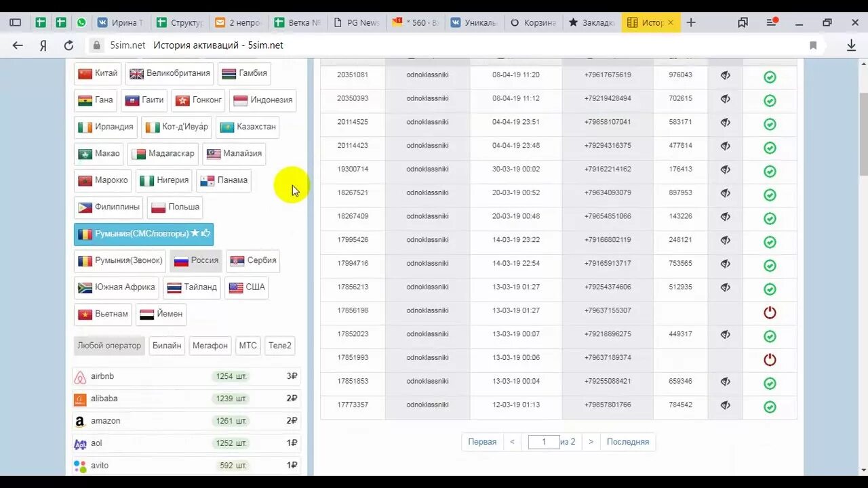
Task: Click red power icon in row 17856198
Action: (770, 312)
